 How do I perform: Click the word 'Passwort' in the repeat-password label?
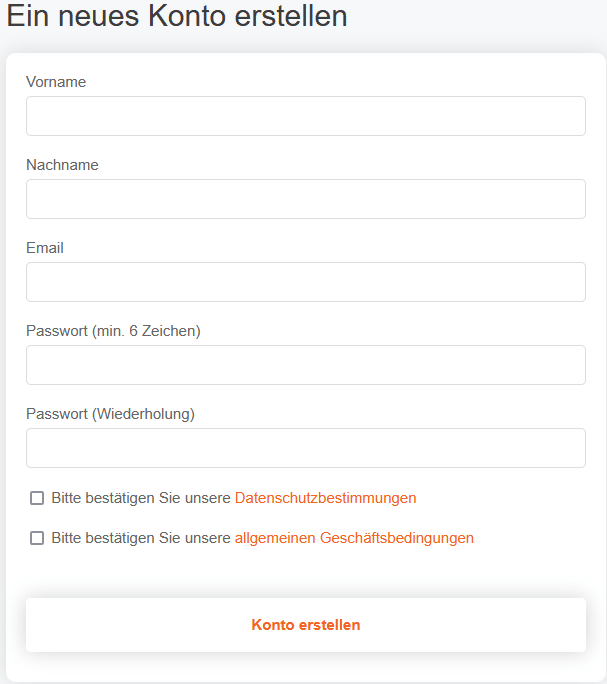56,414
